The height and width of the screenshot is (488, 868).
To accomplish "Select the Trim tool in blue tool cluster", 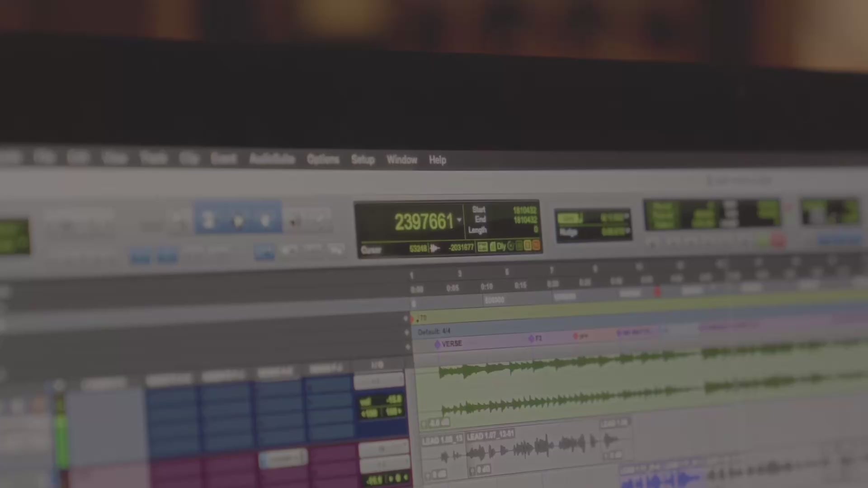I will tap(209, 220).
